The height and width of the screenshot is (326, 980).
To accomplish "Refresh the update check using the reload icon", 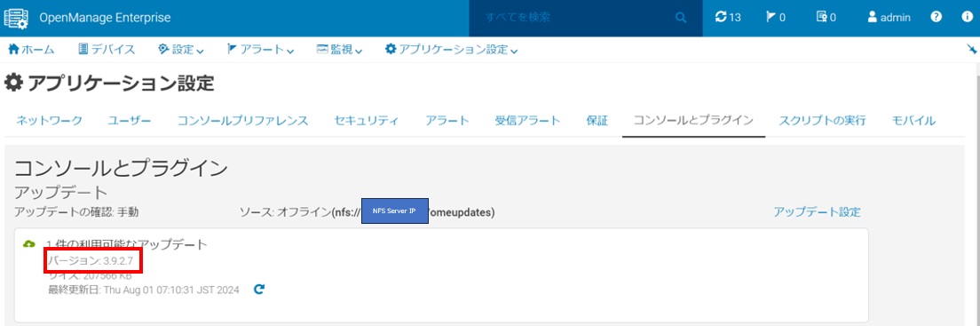I will (x=259, y=290).
